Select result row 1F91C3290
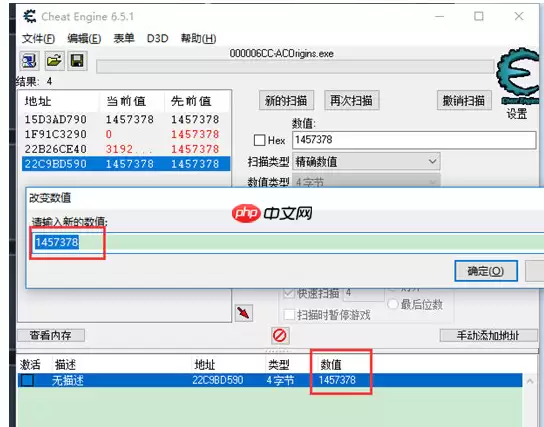The image size is (544, 427). tap(125, 134)
